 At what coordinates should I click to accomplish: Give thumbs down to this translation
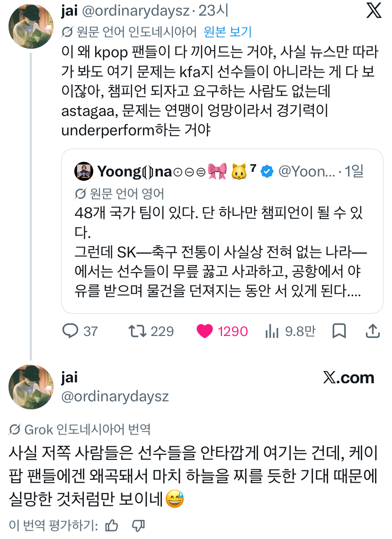(x=138, y=525)
